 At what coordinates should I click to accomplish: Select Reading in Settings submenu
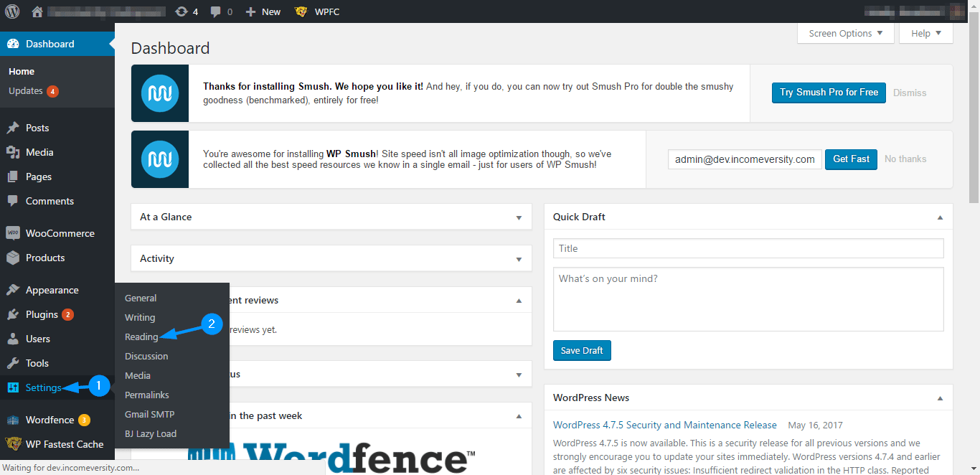[141, 337]
